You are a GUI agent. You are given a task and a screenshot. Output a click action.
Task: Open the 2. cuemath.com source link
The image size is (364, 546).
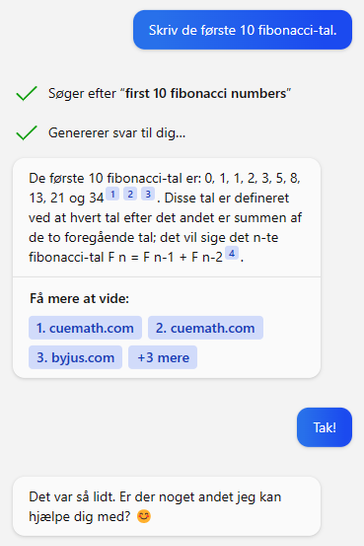tap(206, 328)
